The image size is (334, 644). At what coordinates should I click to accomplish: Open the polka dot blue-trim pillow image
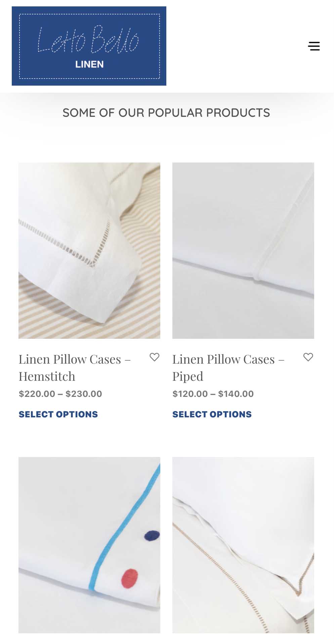pos(89,545)
